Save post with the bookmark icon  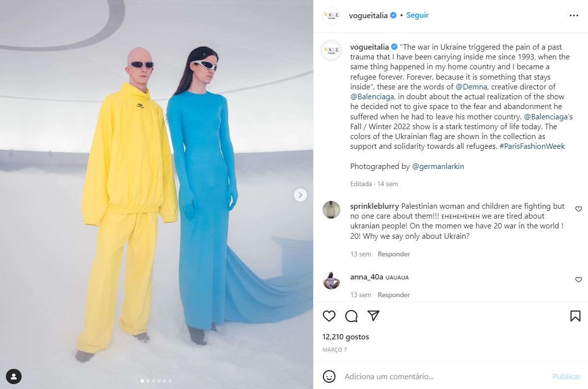pyautogui.click(x=575, y=316)
